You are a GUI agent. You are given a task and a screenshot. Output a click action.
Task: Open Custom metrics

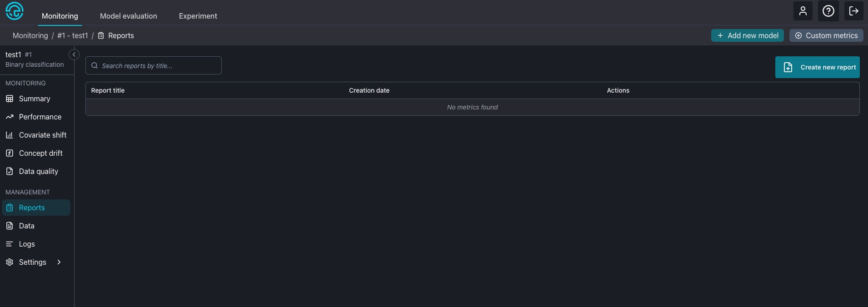click(x=826, y=35)
